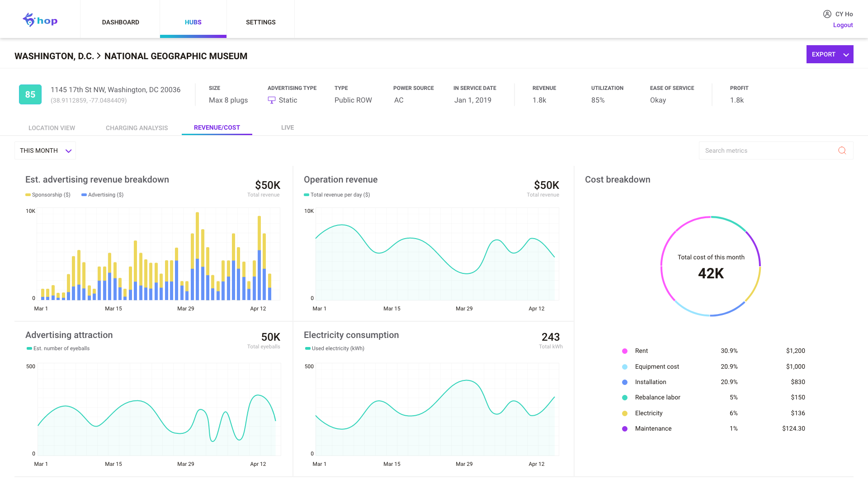The height and width of the screenshot is (488, 868).
Task: Toggle Used electricity (kWh) legend
Action: [308, 348]
